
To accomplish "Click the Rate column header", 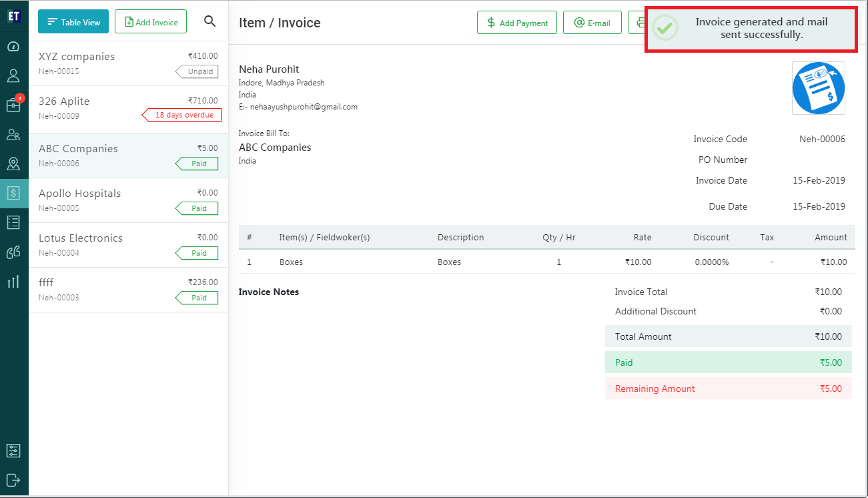I will (x=642, y=238).
